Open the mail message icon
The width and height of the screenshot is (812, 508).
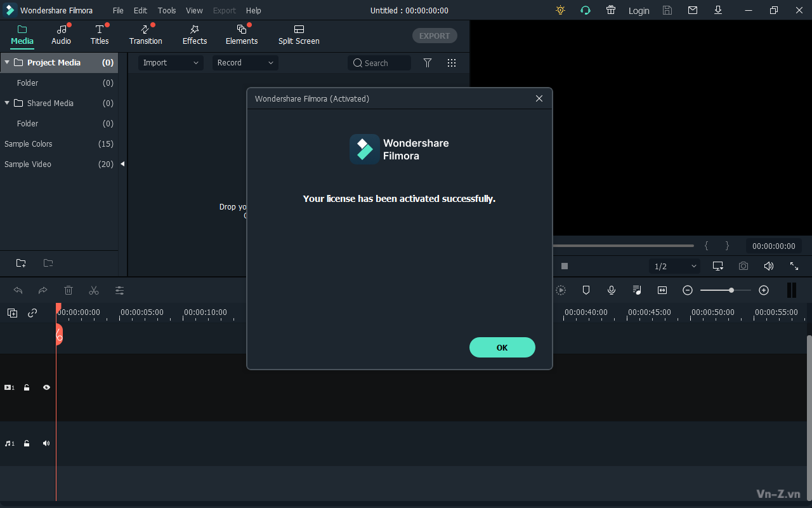click(693, 10)
